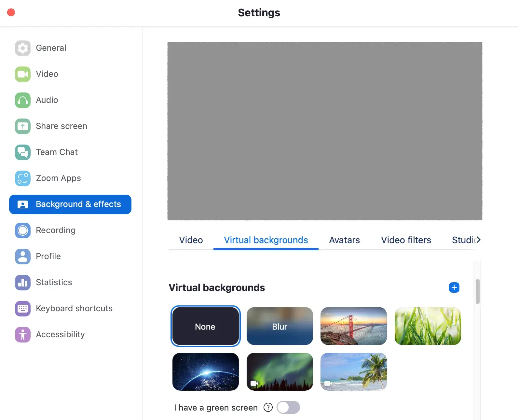Viewport: 518px width, 420px height.
Task: Expand more tabs with right chevron
Action: pos(478,240)
